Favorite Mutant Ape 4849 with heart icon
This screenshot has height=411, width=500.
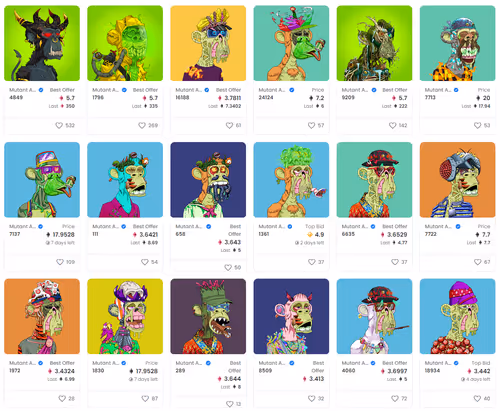59,125
